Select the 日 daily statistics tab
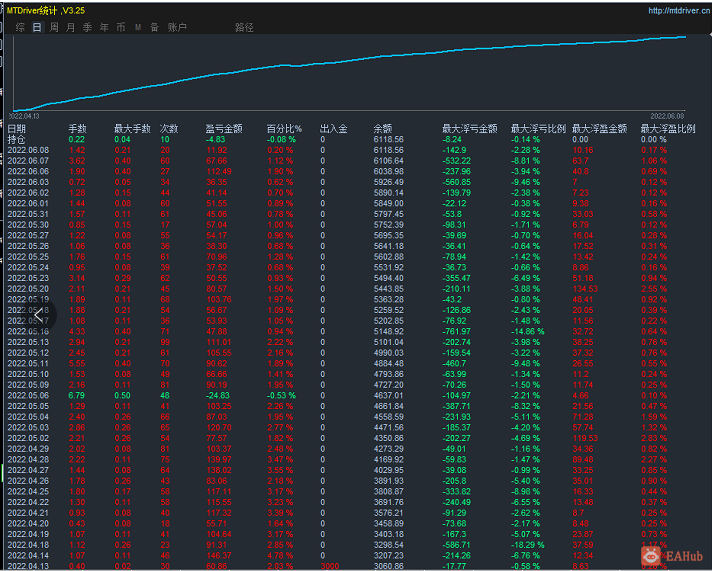The height and width of the screenshot is (571, 712). (x=37, y=28)
